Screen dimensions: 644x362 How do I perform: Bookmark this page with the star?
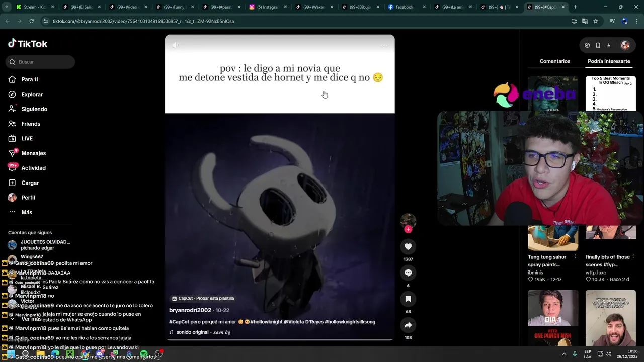596,21
